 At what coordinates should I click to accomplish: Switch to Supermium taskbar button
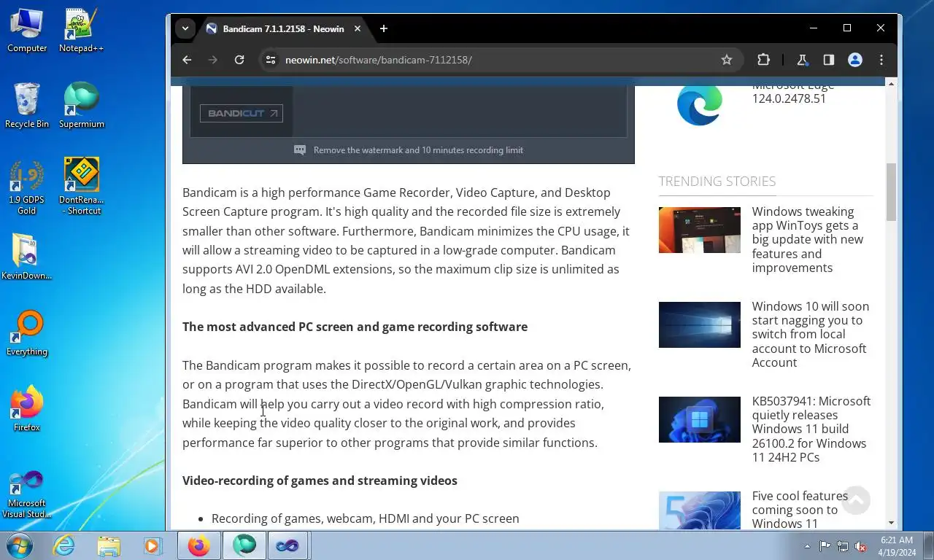(x=244, y=545)
